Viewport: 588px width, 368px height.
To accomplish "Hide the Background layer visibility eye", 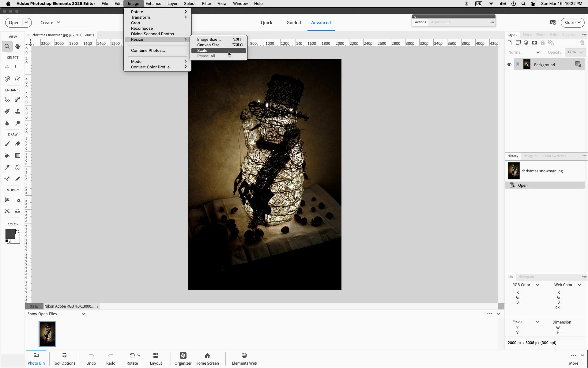I will (x=509, y=64).
